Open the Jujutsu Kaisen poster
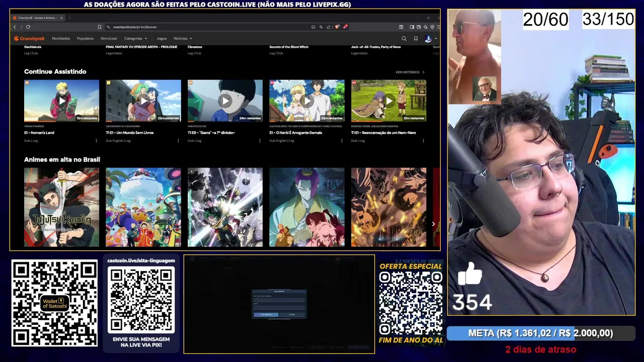 tap(61, 207)
